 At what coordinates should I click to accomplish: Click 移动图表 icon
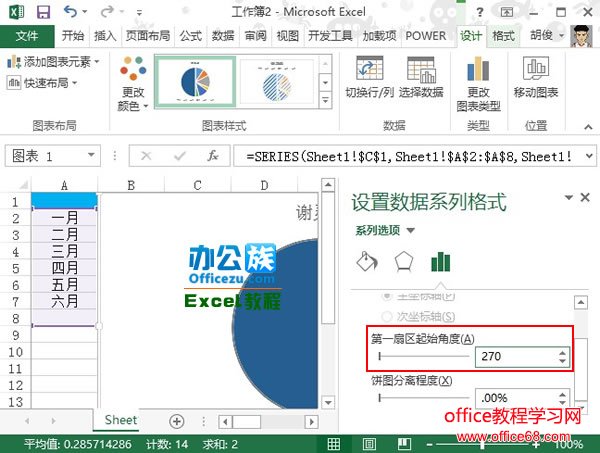pyautogui.click(x=536, y=68)
